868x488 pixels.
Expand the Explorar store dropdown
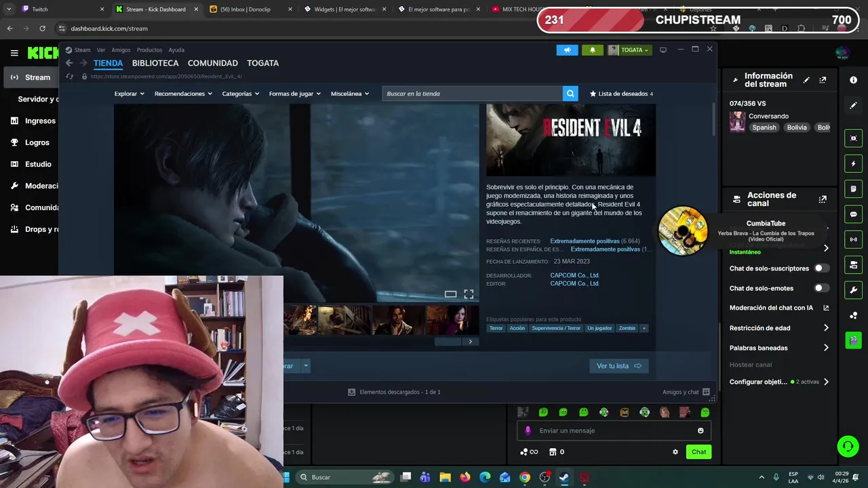[x=129, y=94]
